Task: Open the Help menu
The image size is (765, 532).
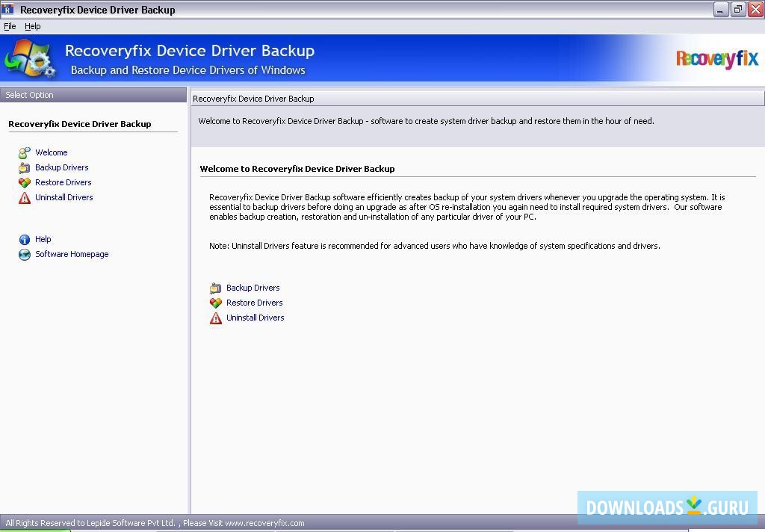Action: [33, 26]
